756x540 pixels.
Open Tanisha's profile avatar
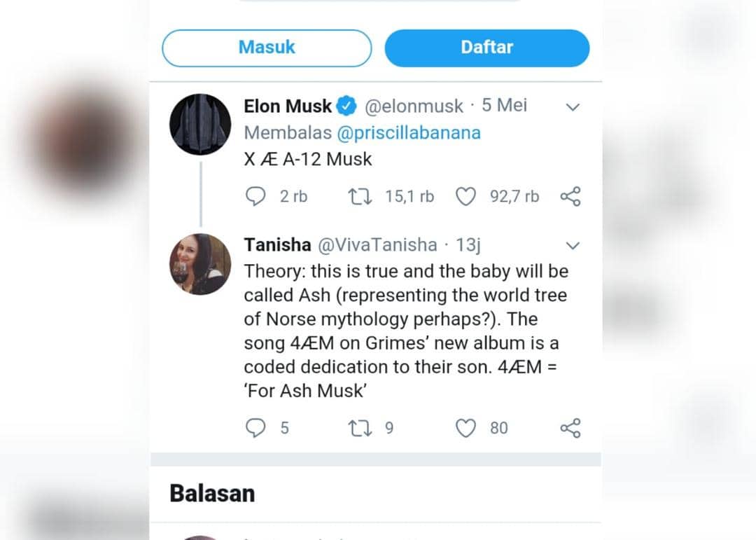pos(200,264)
